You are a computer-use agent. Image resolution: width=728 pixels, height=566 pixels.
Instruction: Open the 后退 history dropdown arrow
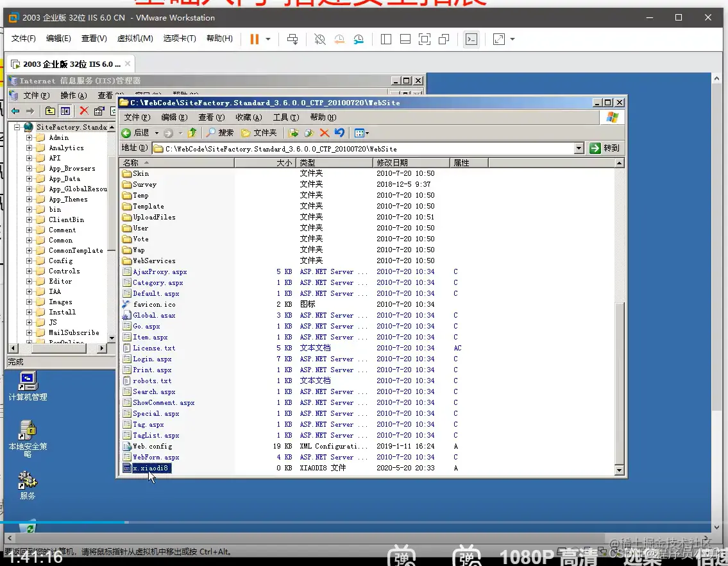coord(157,133)
